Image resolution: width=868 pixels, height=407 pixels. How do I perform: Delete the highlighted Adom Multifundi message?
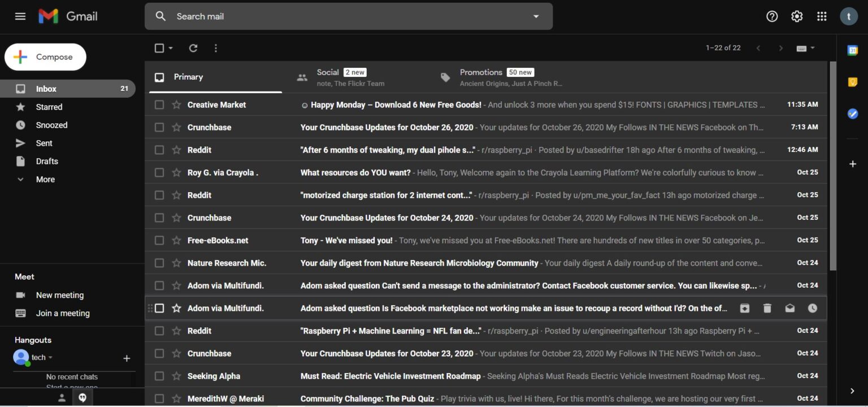point(767,308)
